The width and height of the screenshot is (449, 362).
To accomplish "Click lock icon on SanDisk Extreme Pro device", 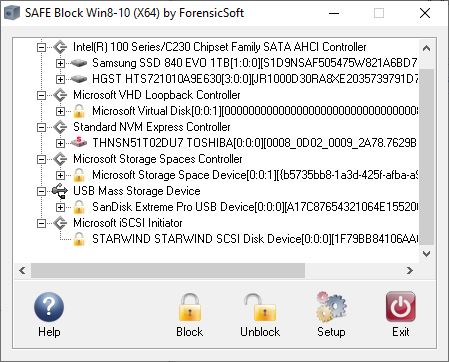I will point(79,207).
